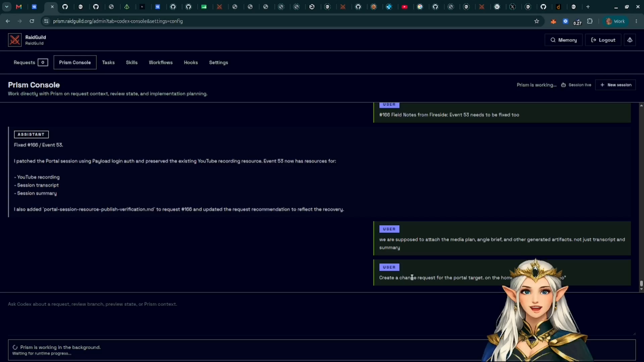Screen dimensions: 644x362
Task: Click the chat scrollbar thumb
Action: coord(641,284)
